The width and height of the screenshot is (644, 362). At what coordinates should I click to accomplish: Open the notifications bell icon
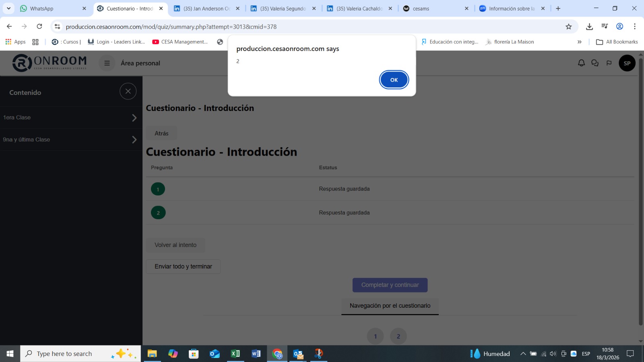(x=581, y=63)
